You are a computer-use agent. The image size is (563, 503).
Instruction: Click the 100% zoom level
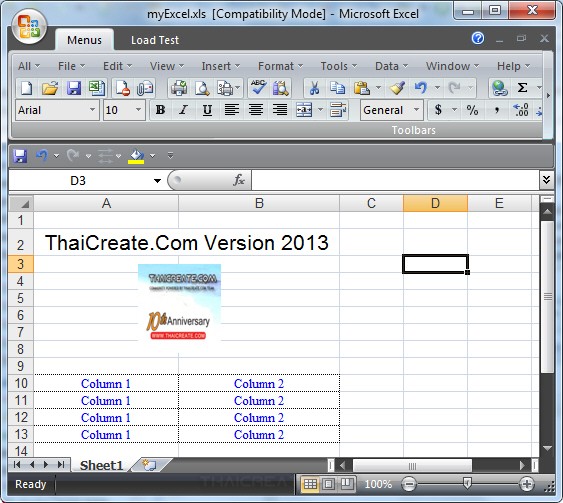378,484
